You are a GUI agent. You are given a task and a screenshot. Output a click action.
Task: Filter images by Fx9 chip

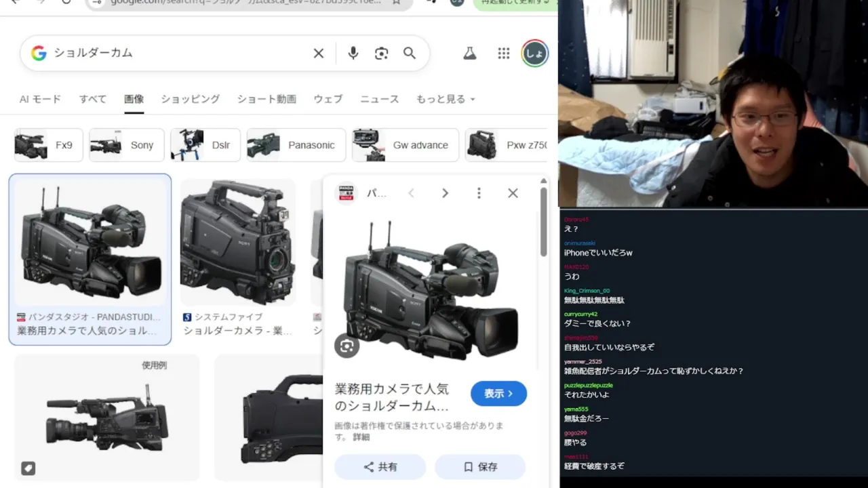point(48,145)
